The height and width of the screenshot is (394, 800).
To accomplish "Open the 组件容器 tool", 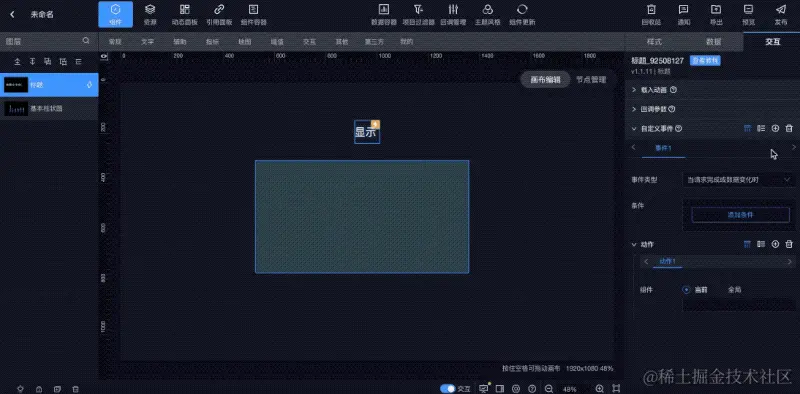I will pyautogui.click(x=254, y=14).
